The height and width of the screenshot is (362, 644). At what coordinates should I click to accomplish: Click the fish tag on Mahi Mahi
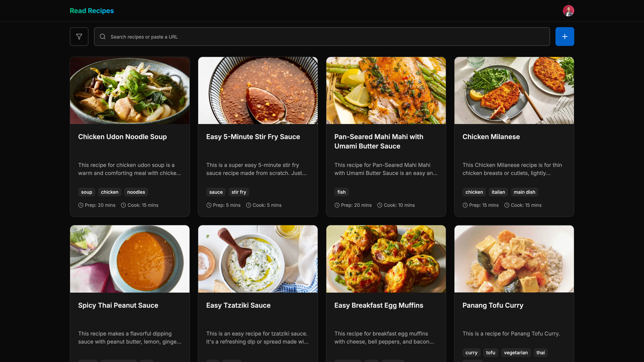tap(341, 192)
